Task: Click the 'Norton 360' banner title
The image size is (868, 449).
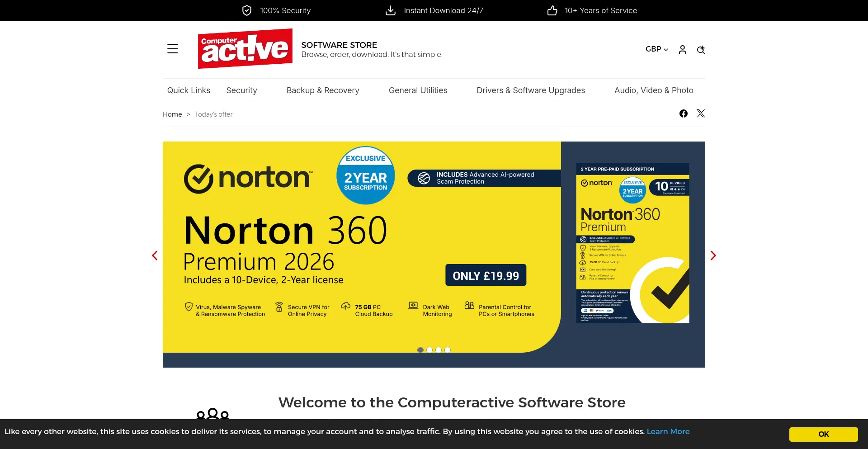Action: (286, 230)
